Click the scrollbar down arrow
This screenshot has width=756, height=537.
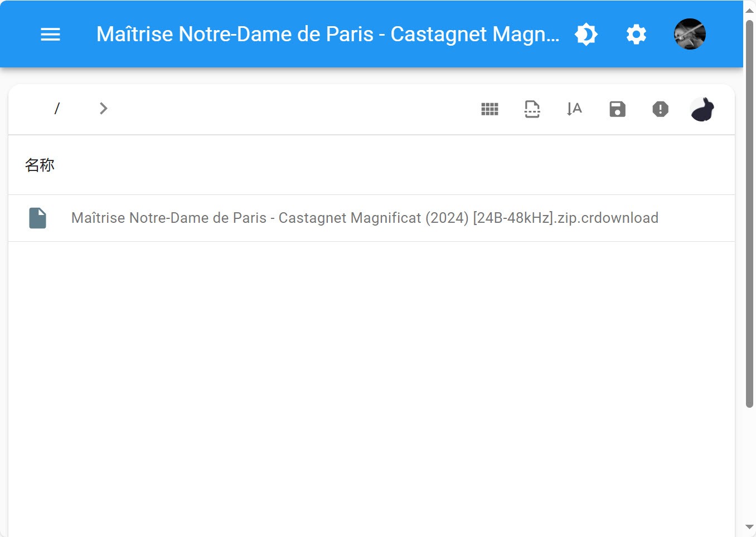750,527
